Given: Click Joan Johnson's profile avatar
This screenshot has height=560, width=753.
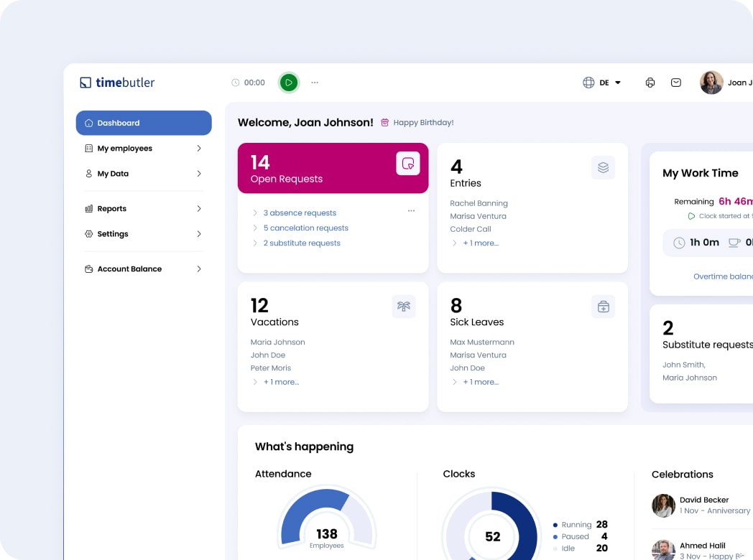Looking at the screenshot, I should (x=711, y=83).
